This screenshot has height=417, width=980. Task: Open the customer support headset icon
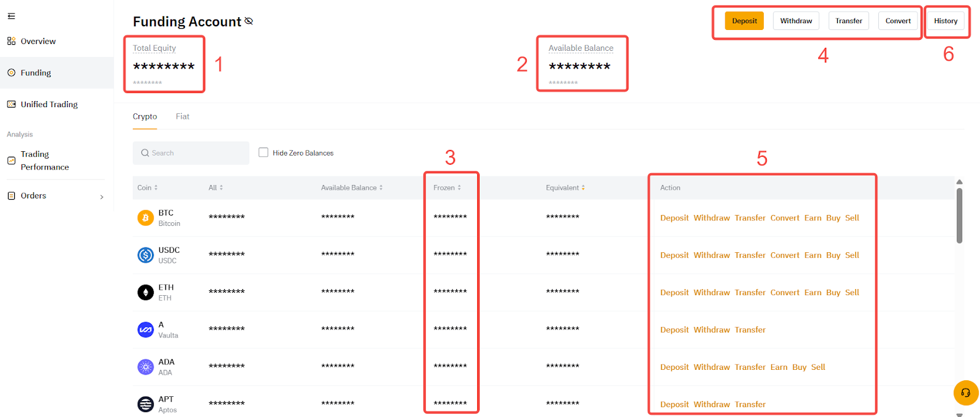[965, 393]
